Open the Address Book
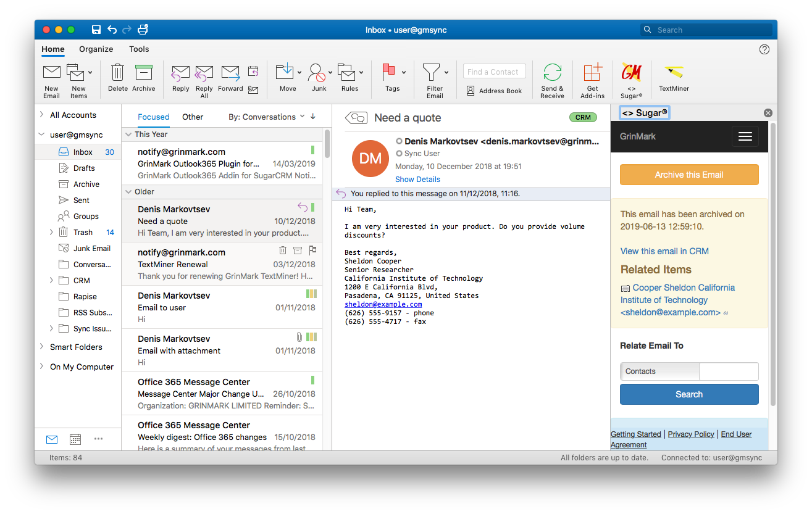The image size is (812, 514). [x=494, y=91]
